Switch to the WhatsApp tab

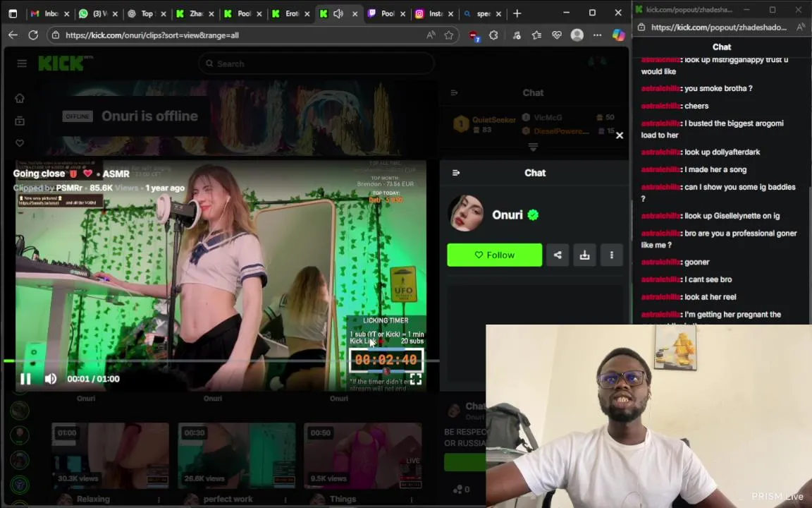pyautogui.click(x=98, y=13)
